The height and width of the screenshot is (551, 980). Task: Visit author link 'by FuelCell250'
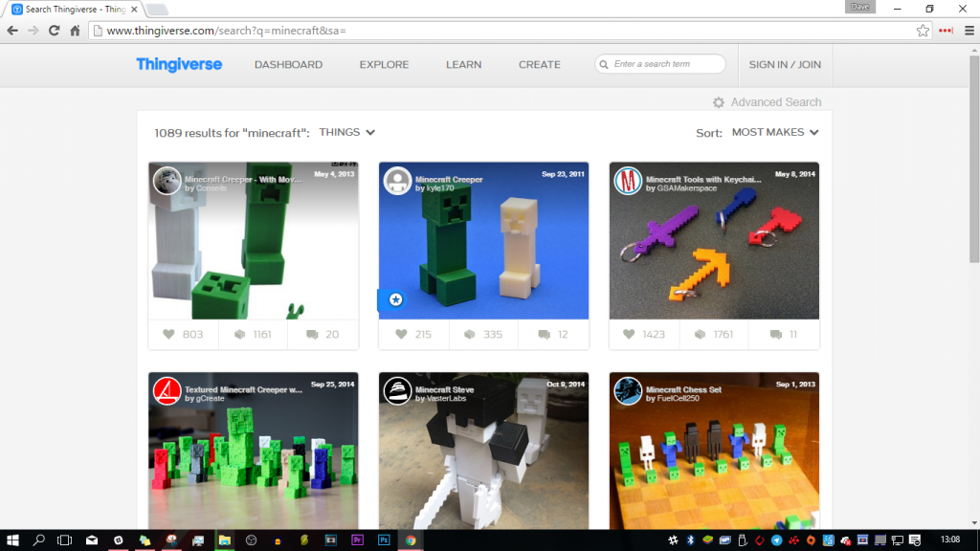pyautogui.click(x=673, y=398)
